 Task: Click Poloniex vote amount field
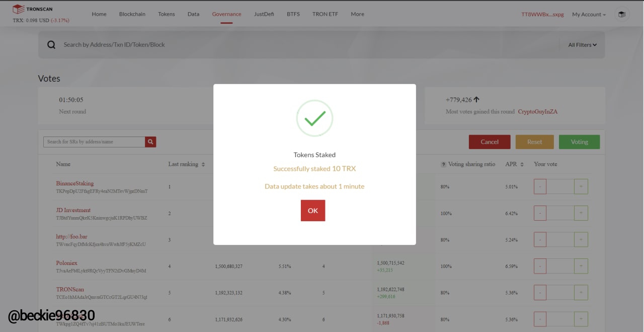(560, 266)
